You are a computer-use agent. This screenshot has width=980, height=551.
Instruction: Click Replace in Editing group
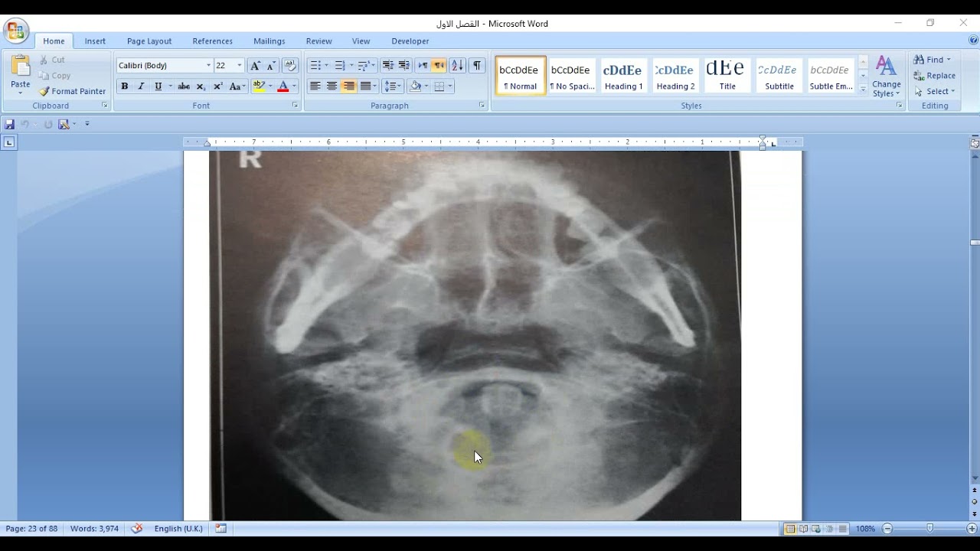tap(934, 76)
